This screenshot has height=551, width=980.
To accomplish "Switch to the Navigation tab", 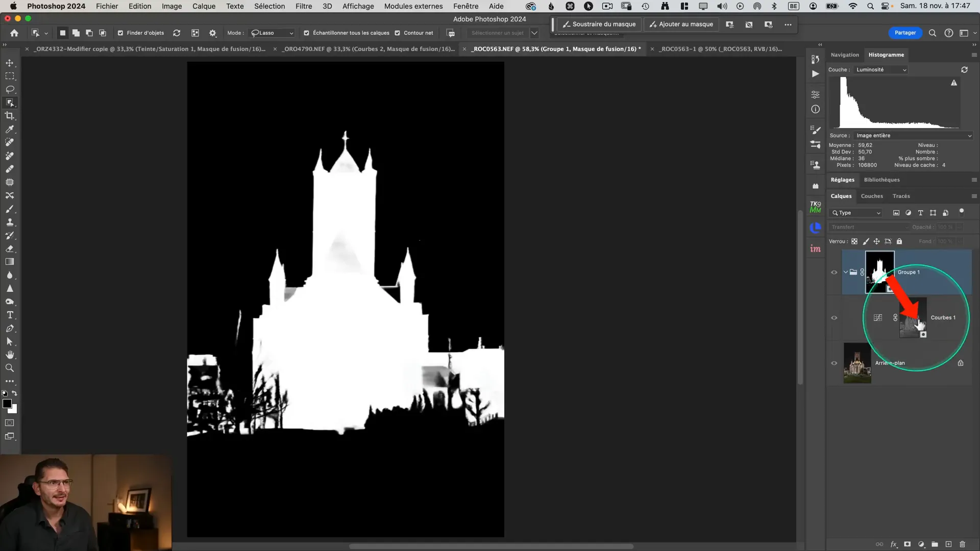I will [845, 55].
